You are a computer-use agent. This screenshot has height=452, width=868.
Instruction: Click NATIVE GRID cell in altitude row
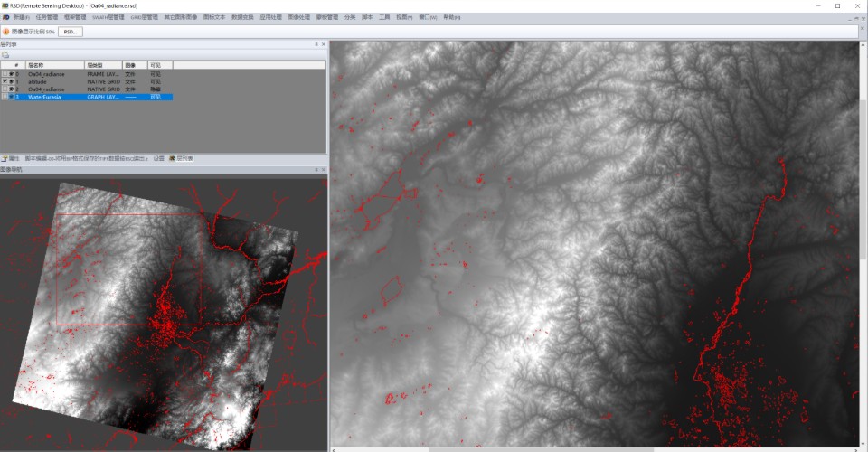coord(103,81)
